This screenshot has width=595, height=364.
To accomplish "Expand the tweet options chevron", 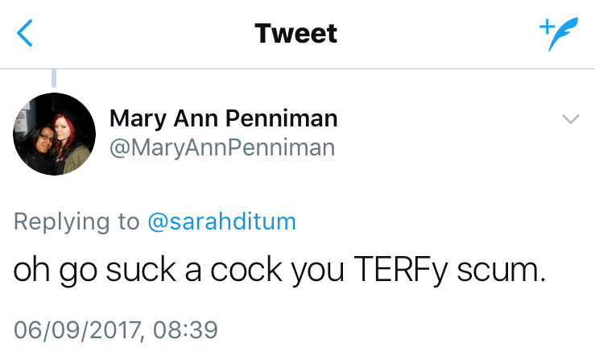I will 570,119.
